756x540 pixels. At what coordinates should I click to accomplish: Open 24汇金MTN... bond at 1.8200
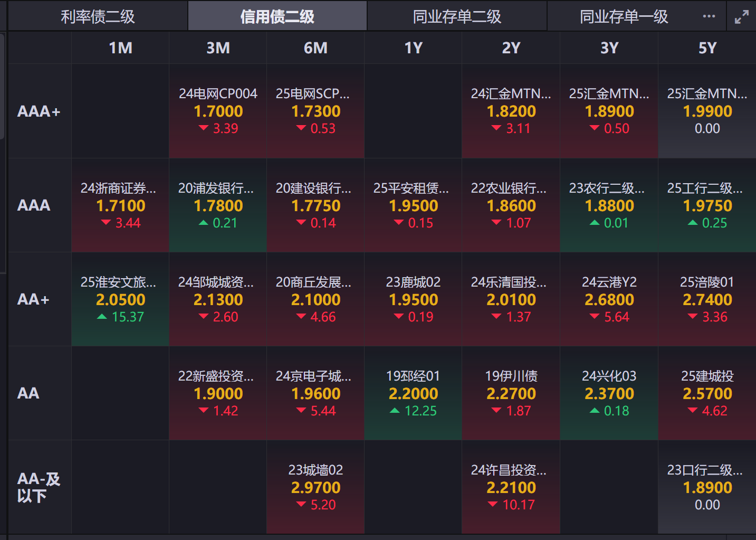click(511, 111)
